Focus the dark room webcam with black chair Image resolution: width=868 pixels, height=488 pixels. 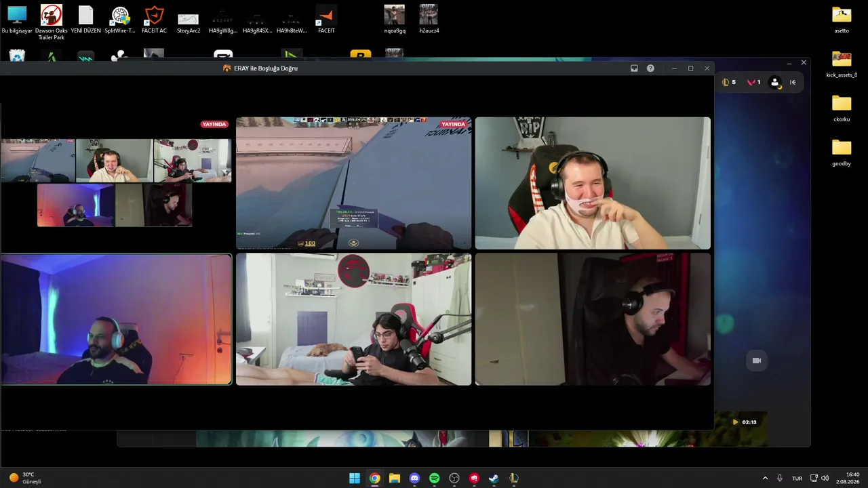[x=593, y=319]
